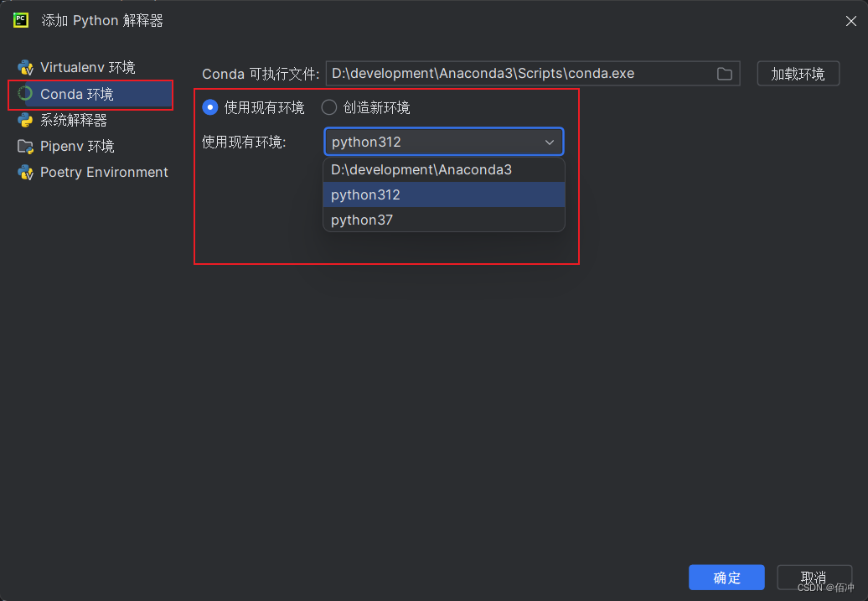The width and height of the screenshot is (868, 601).
Task: Open folder browser for conda executable path
Action: [x=724, y=73]
